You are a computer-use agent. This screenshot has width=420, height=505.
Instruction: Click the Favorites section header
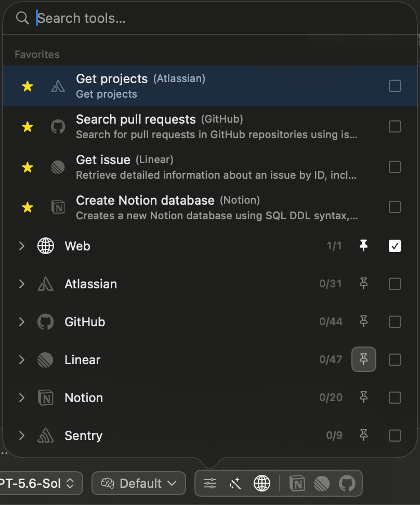click(37, 55)
